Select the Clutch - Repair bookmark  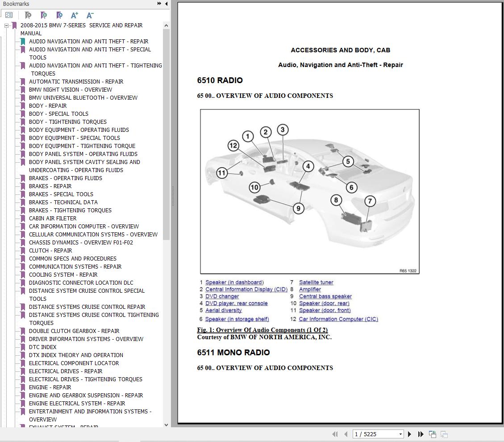pos(50,251)
